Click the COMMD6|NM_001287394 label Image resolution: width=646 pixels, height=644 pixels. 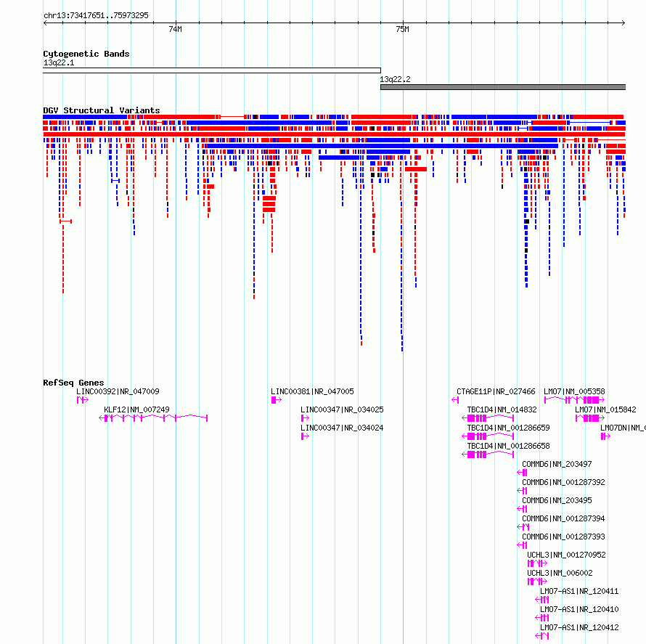563,518
